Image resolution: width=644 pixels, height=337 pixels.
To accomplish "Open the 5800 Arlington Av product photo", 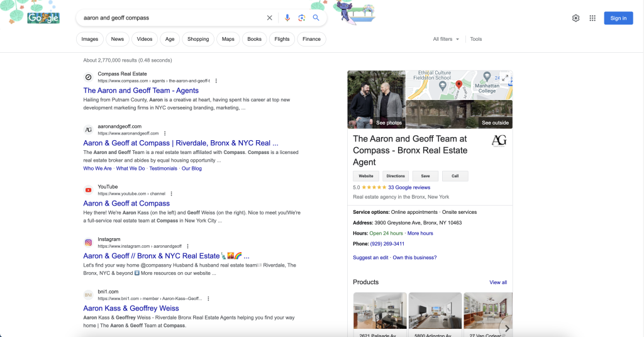I will pos(435,311).
